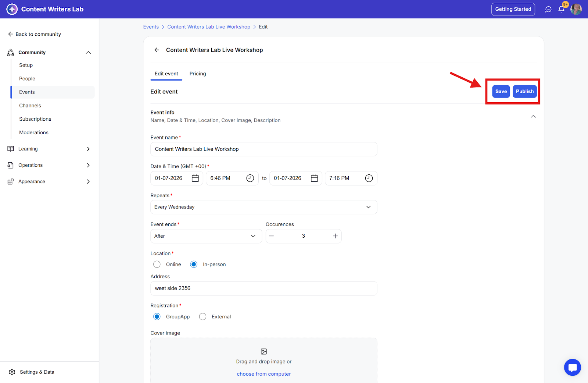
Task: Open the messages chat bubble icon
Action: (x=548, y=10)
